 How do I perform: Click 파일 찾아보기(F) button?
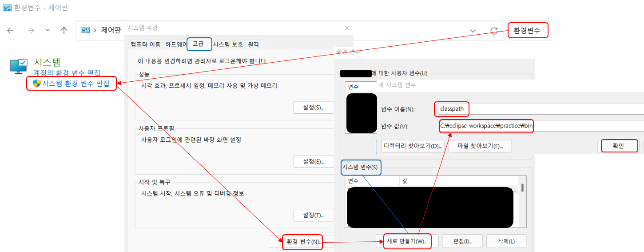pos(480,146)
